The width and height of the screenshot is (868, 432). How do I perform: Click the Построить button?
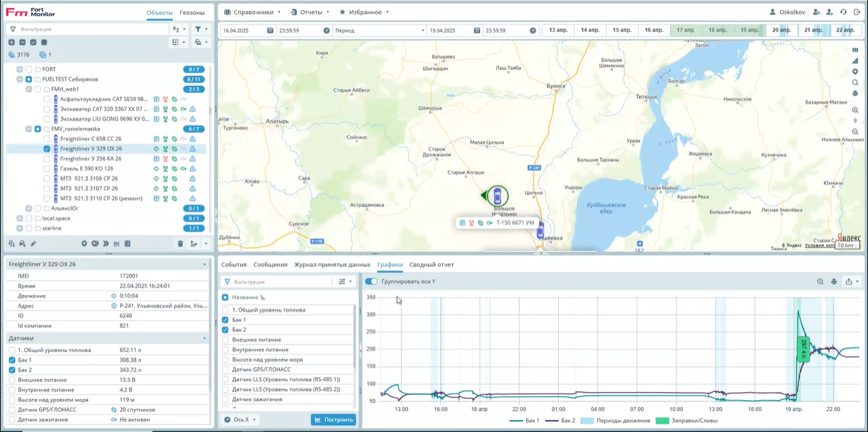(x=333, y=420)
